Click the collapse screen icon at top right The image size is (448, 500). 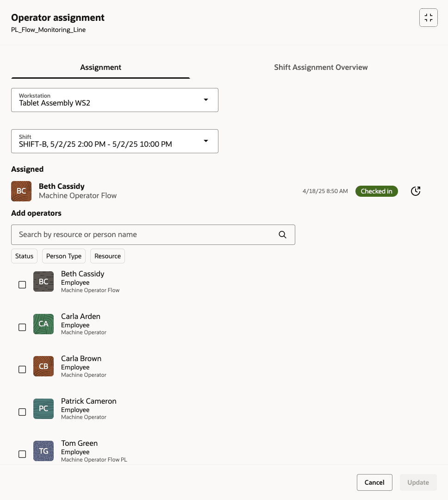[x=428, y=17]
